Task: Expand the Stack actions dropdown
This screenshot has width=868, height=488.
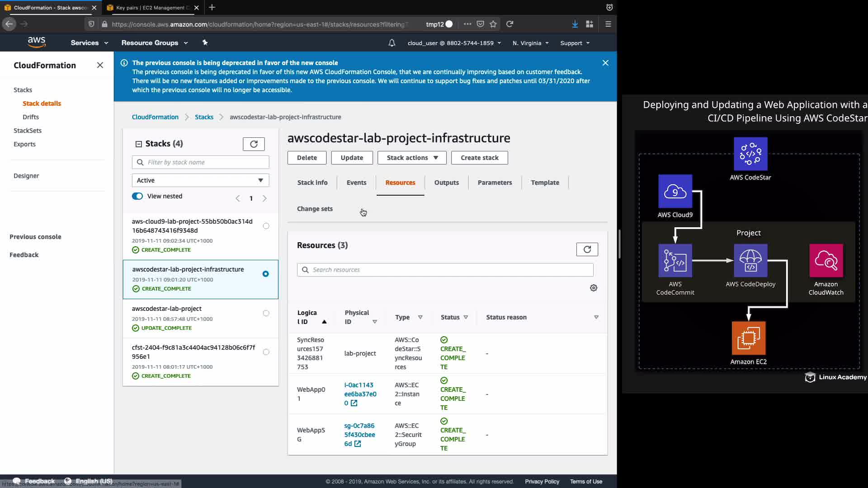Action: point(412,158)
